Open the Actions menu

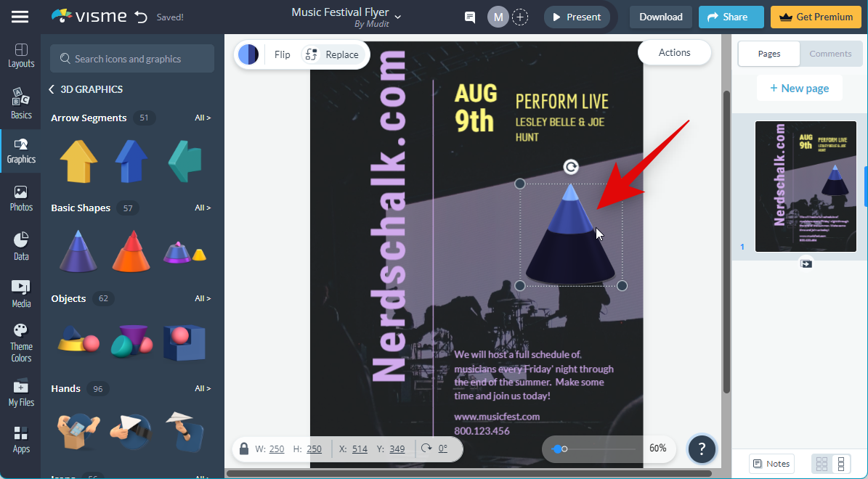point(674,52)
